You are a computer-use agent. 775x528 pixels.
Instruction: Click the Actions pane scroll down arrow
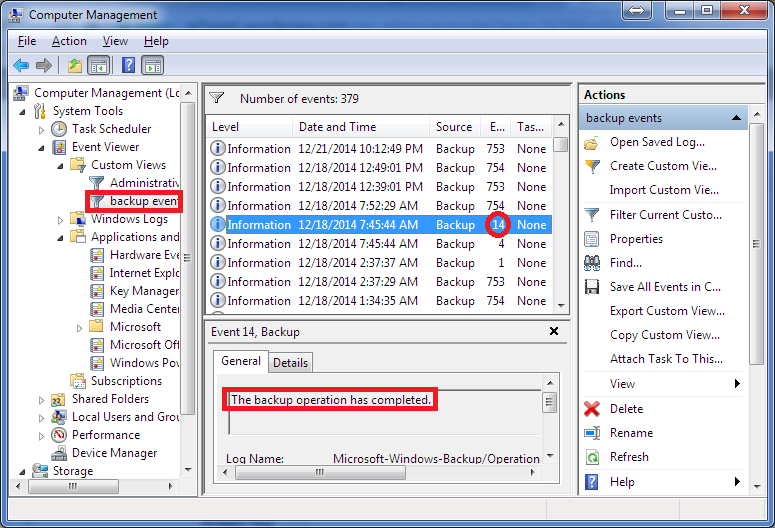[757, 486]
